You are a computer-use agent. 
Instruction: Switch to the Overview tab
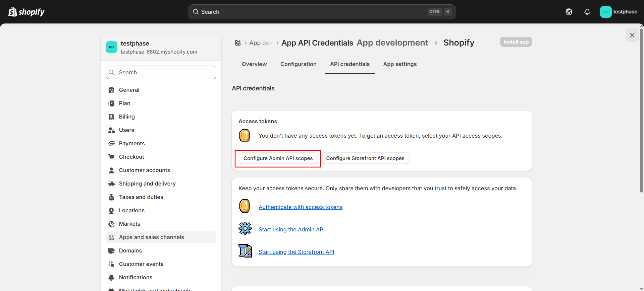(254, 64)
